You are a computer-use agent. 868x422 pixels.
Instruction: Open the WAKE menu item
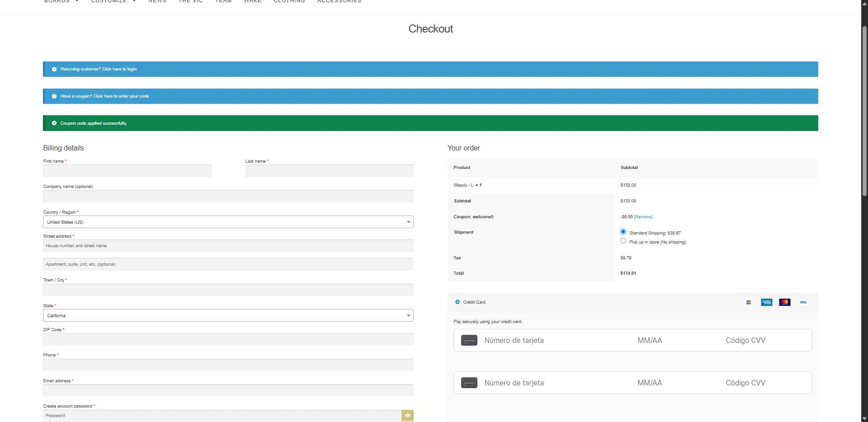coord(253,1)
